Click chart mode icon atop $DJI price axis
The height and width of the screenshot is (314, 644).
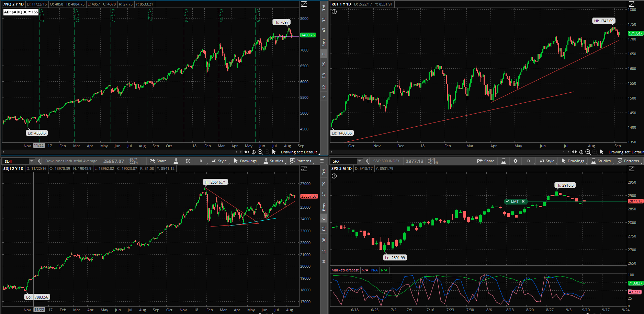(304, 168)
